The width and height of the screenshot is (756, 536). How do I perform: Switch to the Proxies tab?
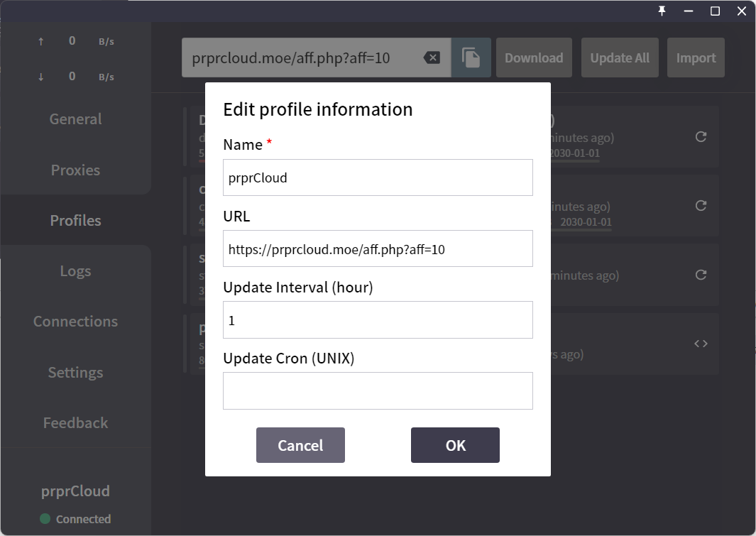75,170
